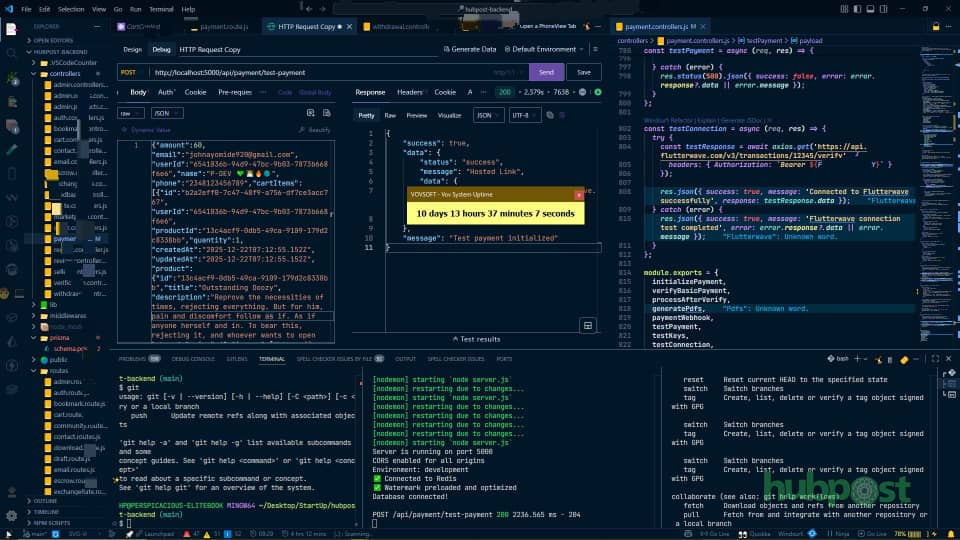Open the Manage gear icon in the activity bar

coord(11,516)
